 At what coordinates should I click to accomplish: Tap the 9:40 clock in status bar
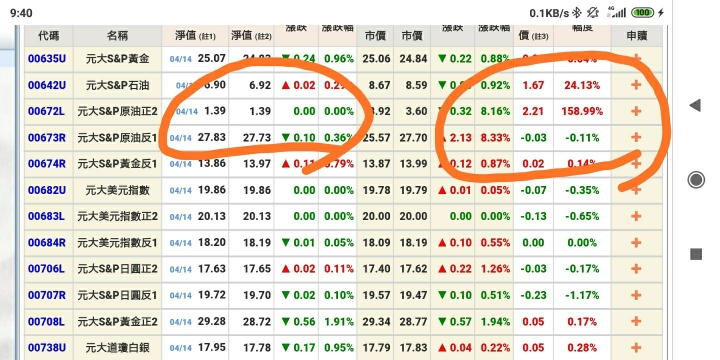coord(21,13)
